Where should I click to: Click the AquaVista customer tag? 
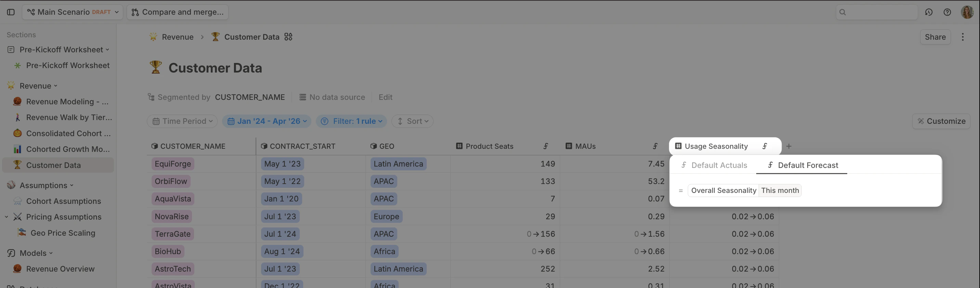coord(173,199)
